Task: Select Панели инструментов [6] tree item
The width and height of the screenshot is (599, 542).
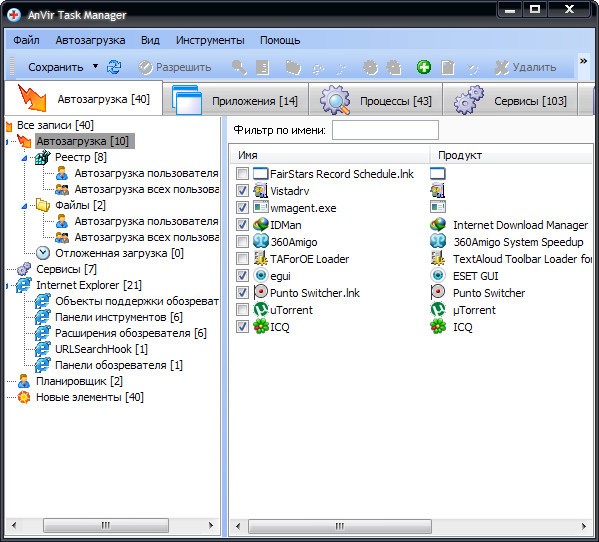Action: pyautogui.click(x=119, y=317)
